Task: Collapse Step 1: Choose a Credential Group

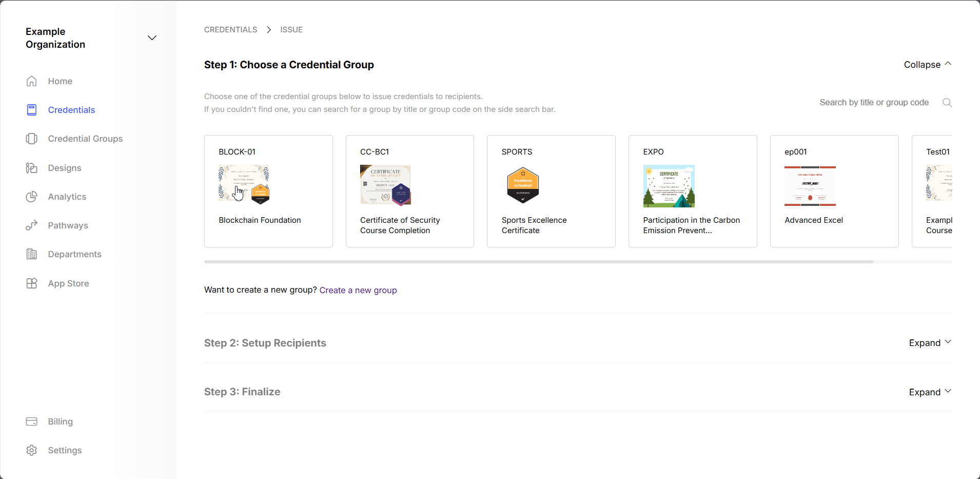Action: [x=927, y=64]
